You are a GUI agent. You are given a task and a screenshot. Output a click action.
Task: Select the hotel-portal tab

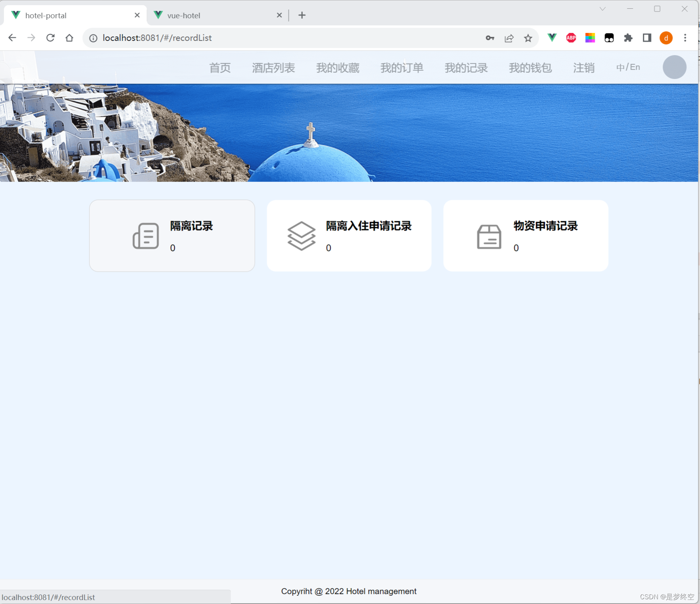(75, 15)
